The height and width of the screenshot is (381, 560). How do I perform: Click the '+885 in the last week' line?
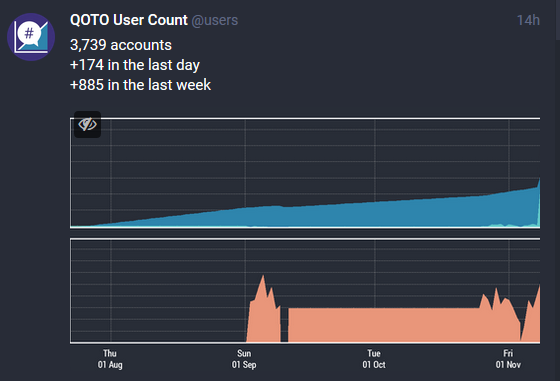coord(140,85)
